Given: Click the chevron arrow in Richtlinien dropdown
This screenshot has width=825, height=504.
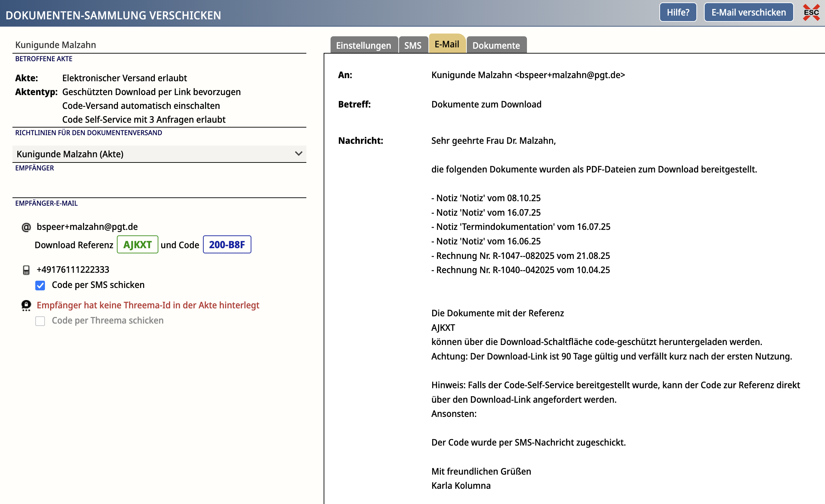Looking at the screenshot, I should (298, 153).
